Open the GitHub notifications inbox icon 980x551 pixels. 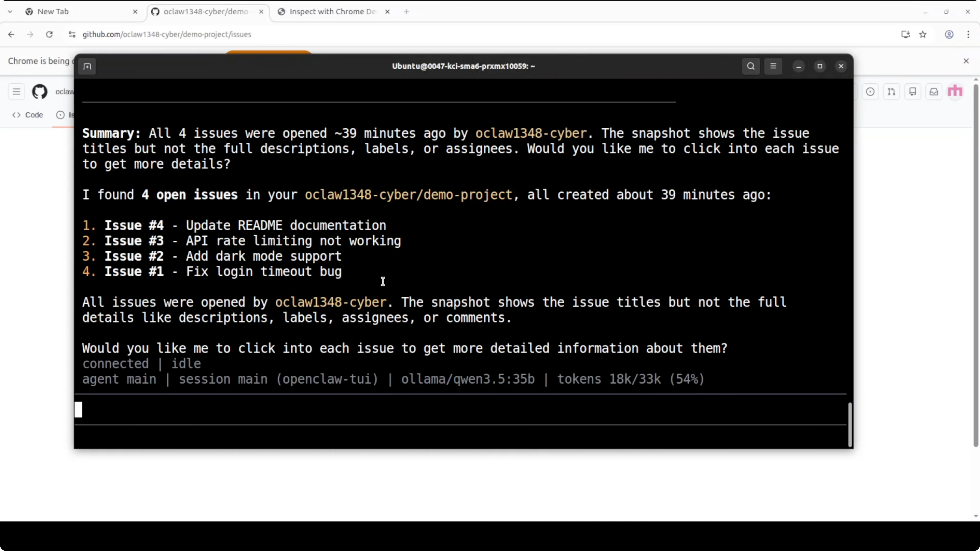pyautogui.click(x=934, y=91)
